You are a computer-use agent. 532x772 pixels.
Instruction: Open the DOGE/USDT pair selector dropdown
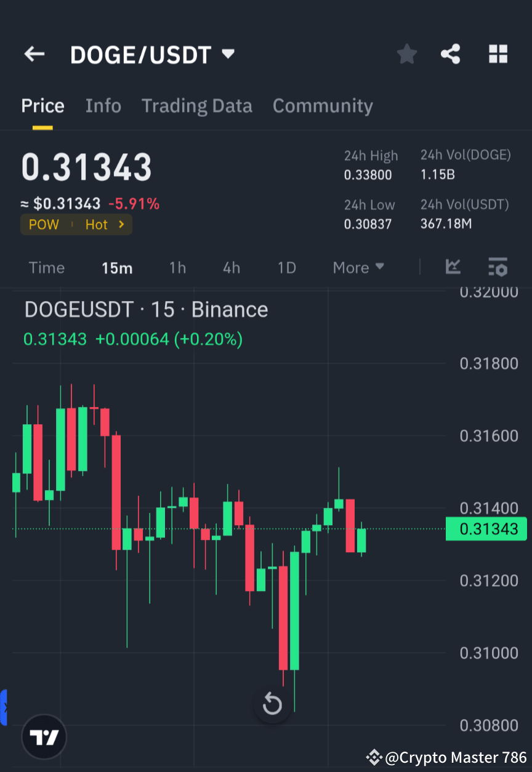227,54
